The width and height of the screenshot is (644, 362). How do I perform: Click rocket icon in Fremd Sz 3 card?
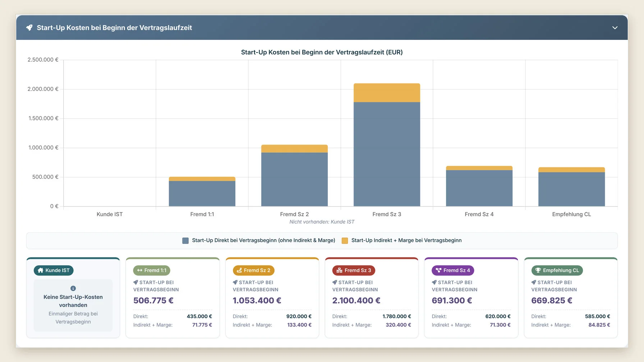pos(335,282)
